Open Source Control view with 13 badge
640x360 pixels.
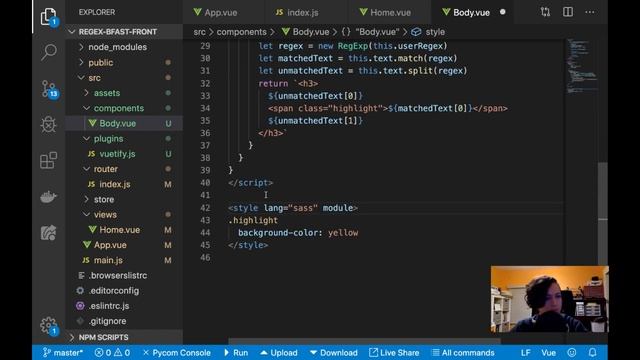click(x=49, y=89)
